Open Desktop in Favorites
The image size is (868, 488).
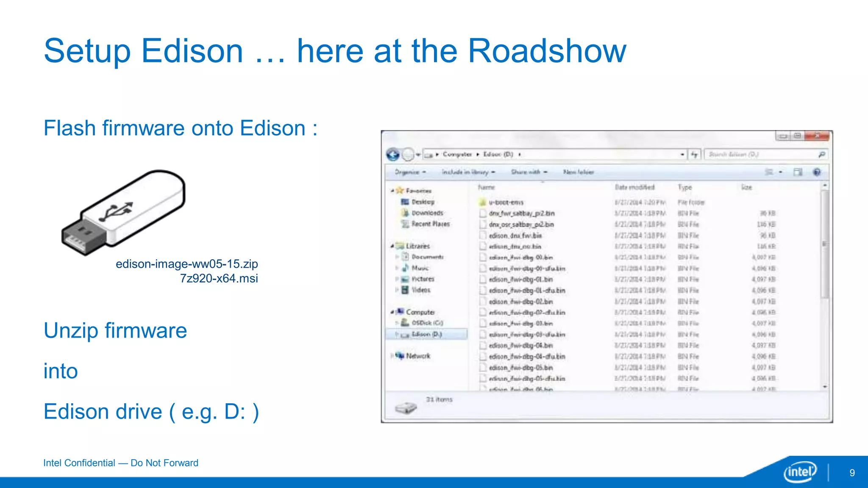point(423,202)
